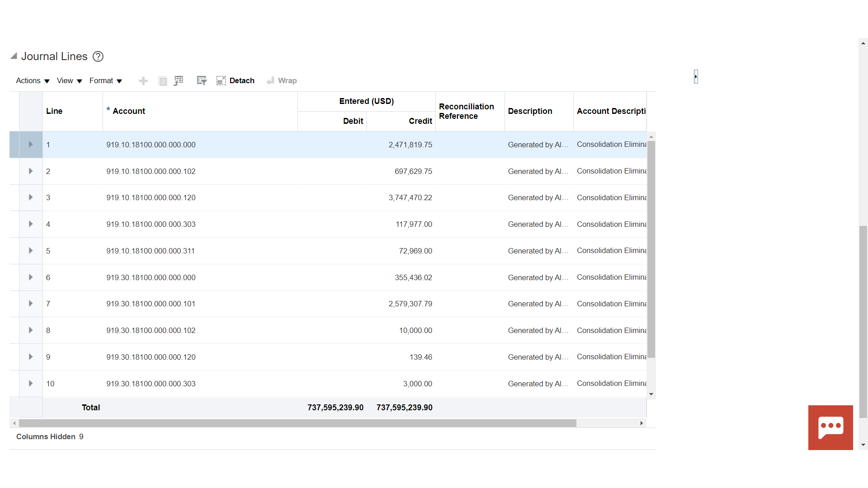Expand details for journal line 7

tap(31, 304)
